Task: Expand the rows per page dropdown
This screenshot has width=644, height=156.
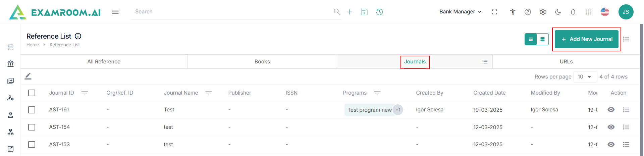Action: click(585, 77)
